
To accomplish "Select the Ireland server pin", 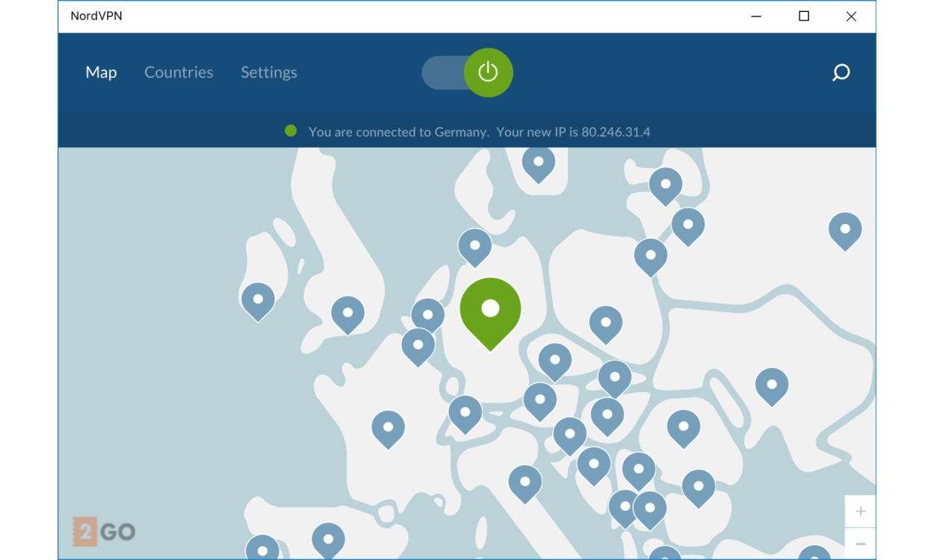I will (x=258, y=299).
